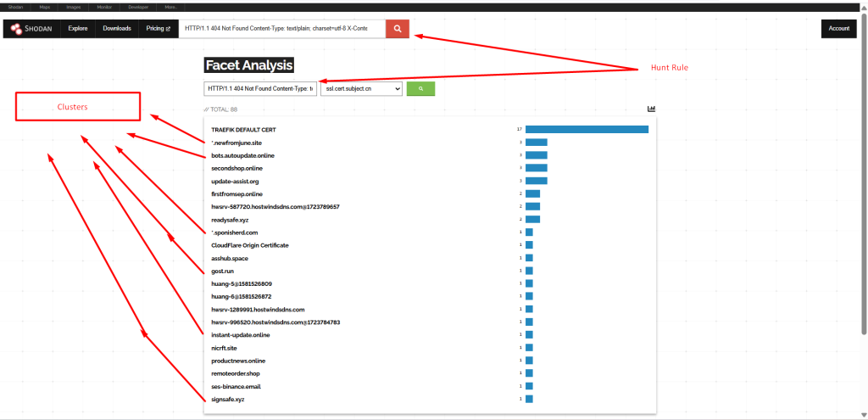Open Developer in top bar

point(137,7)
